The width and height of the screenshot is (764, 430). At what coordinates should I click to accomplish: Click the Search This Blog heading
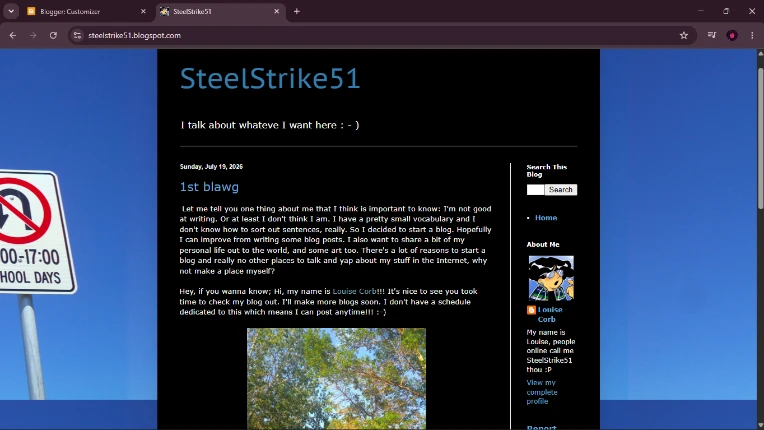pos(547,170)
